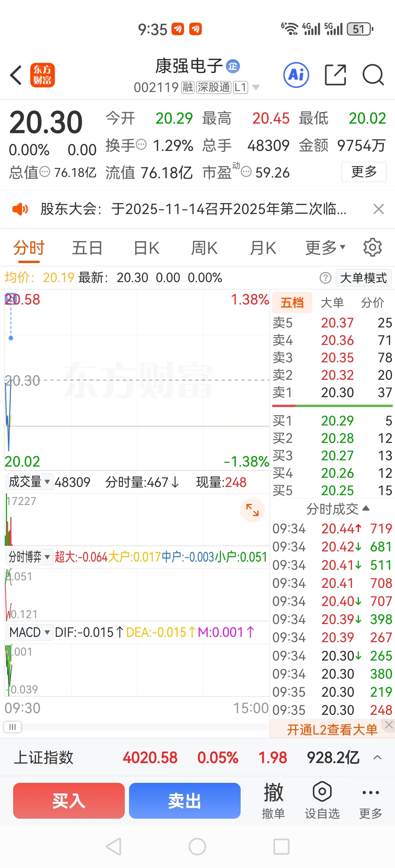Tap Android recent apps button
Screen dimensions: 395x868
[x=281, y=846]
